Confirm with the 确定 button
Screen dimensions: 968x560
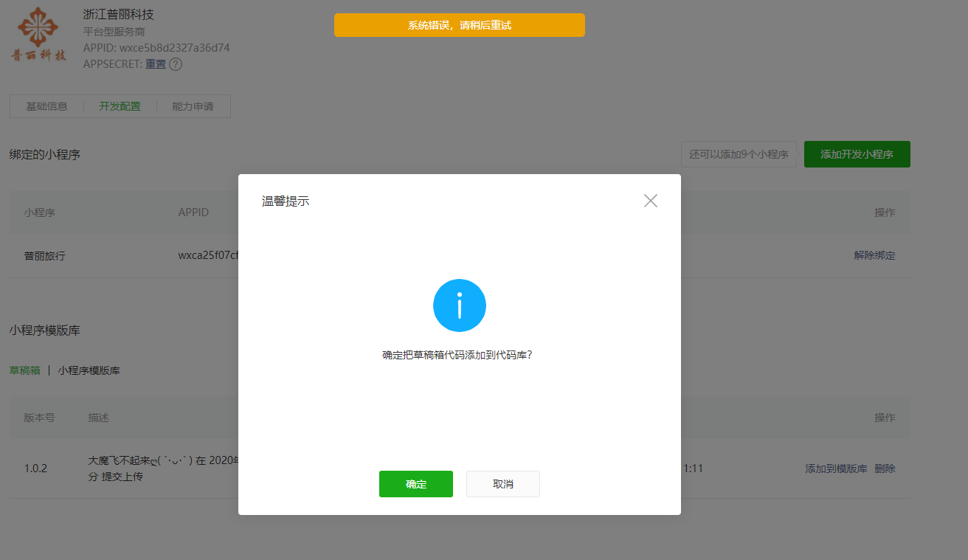pos(415,483)
